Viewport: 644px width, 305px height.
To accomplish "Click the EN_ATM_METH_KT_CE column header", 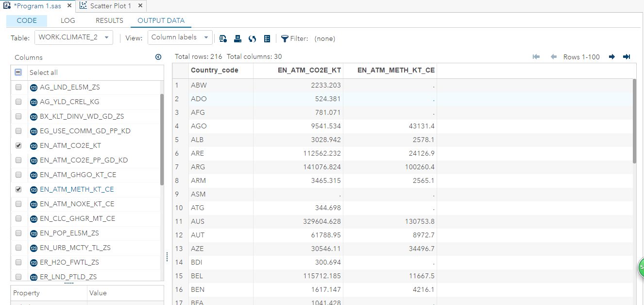I will pyautogui.click(x=390, y=71).
